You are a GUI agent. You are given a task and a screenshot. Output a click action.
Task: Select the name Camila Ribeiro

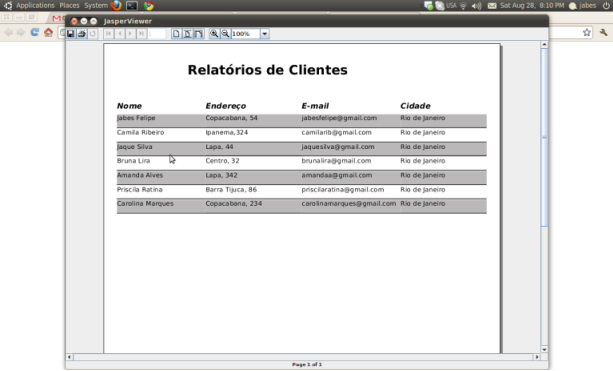click(x=140, y=133)
